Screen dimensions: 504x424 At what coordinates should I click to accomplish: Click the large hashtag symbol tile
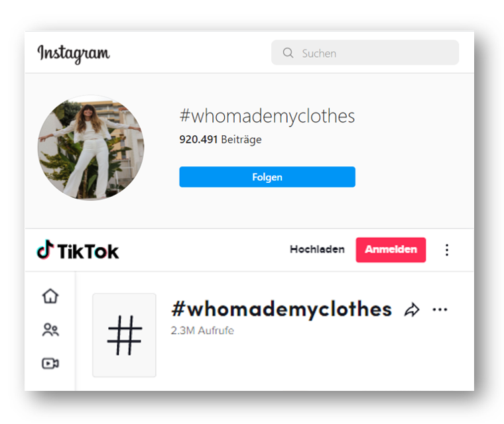[125, 335]
